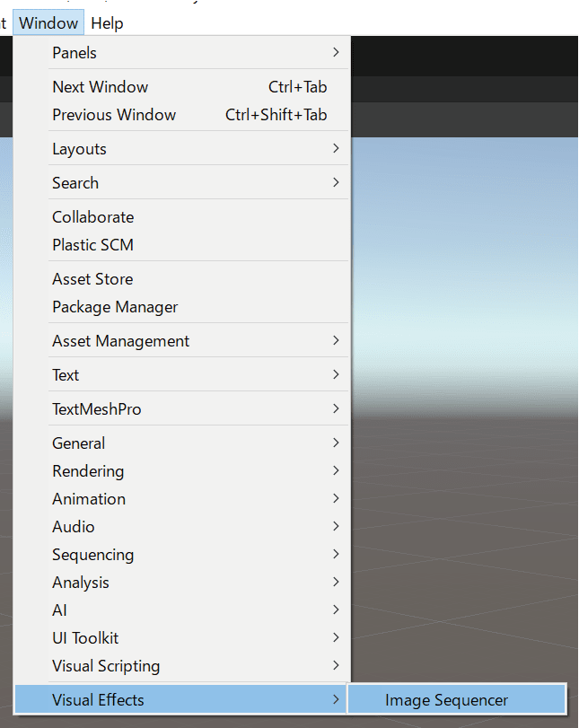Open the Animation submenu
Screen dimensions: 579x728
click(x=181, y=498)
